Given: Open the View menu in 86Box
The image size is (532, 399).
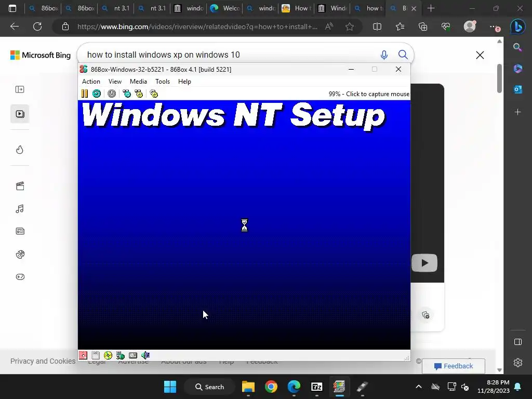Looking at the screenshot, I should (x=115, y=82).
